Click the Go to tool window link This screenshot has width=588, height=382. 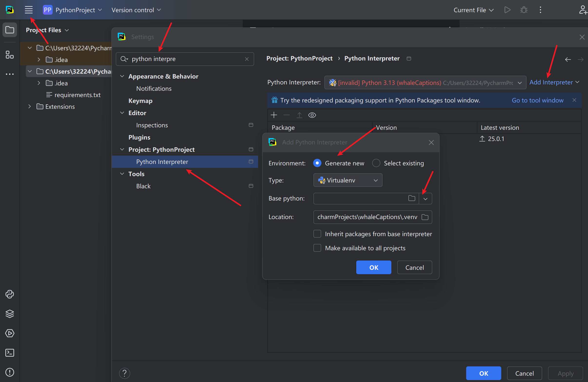(538, 100)
